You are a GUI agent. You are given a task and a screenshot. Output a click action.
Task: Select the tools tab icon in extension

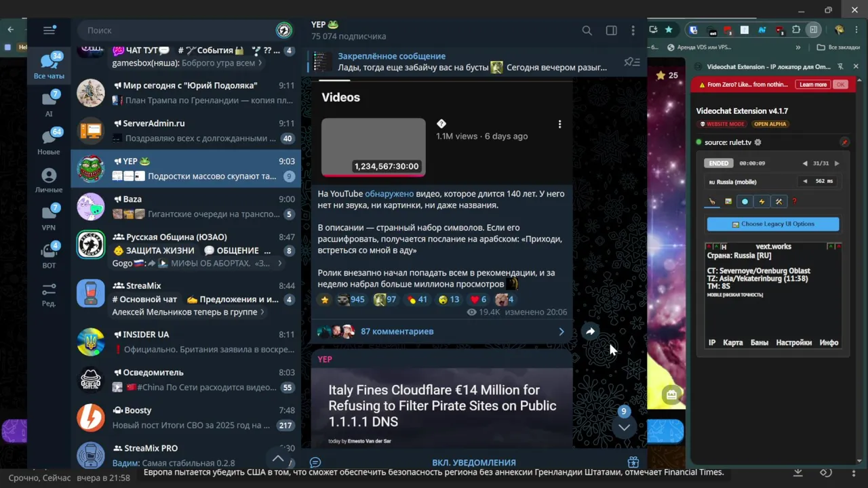[778, 201]
